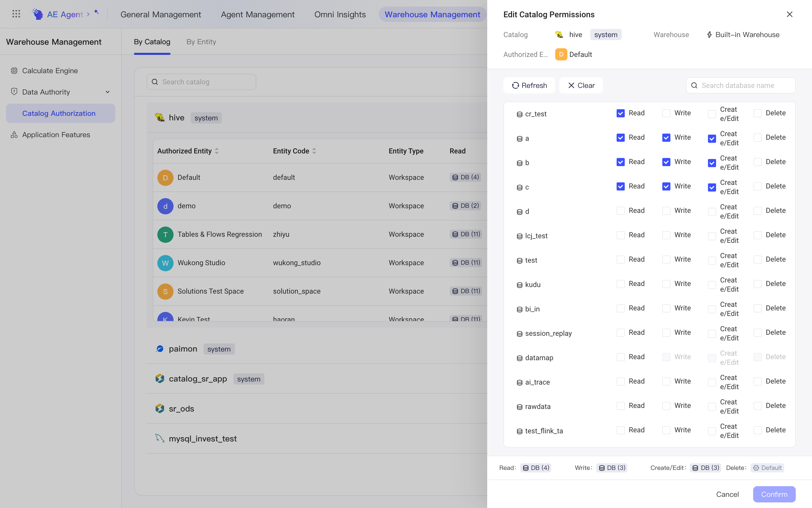
Task: Click the mysql_invest_test dolphin icon
Action: pos(160,438)
